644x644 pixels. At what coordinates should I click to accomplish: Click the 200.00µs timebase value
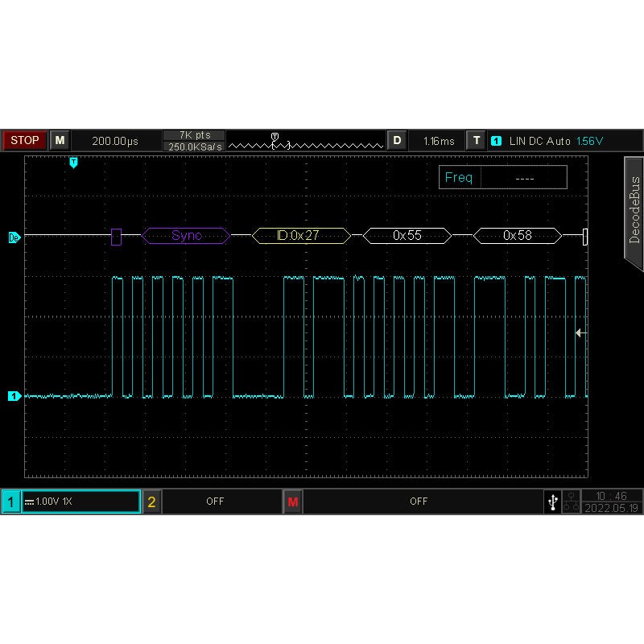point(115,141)
